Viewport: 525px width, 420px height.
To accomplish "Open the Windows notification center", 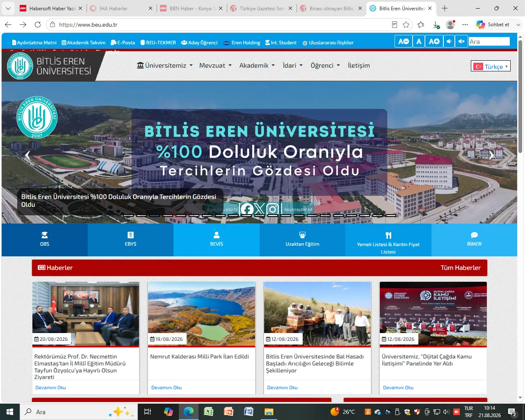I will coord(512,412).
